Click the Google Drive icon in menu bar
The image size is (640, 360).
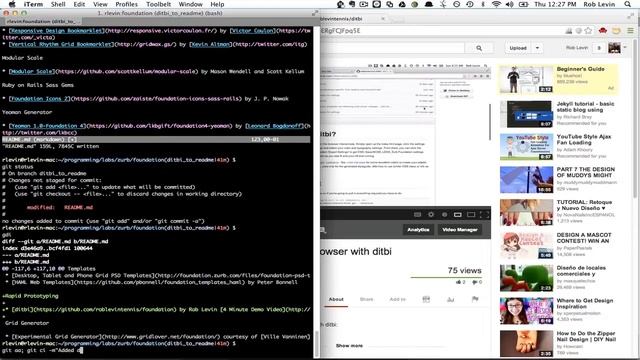(x=402, y=4)
